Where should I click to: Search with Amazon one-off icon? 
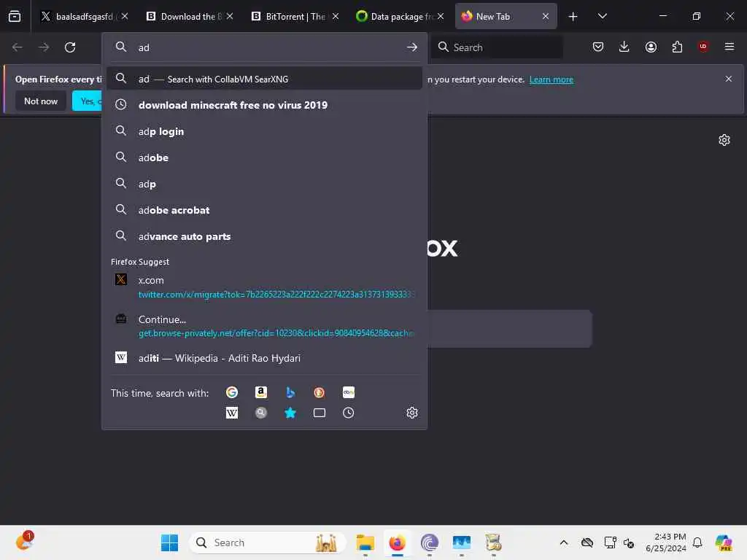[261, 392]
